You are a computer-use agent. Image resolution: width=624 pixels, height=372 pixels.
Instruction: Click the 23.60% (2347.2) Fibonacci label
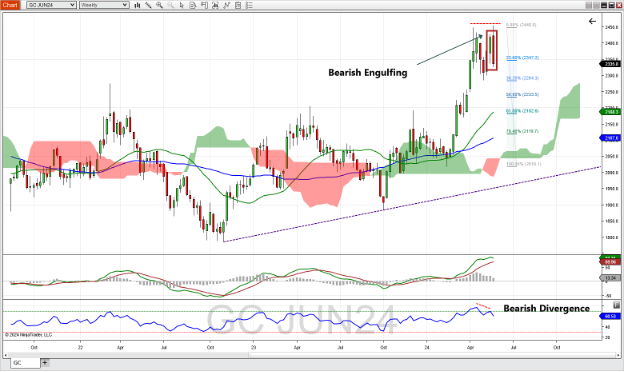point(522,58)
